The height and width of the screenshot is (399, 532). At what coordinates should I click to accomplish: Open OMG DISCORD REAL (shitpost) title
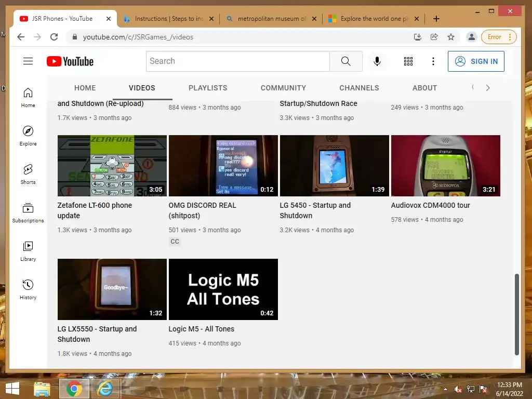coord(202,210)
